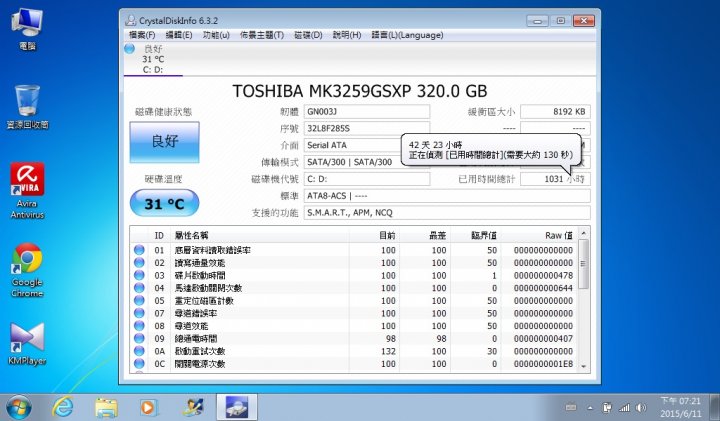
Task: Click the status icon for attribute 08
Action: click(x=139, y=326)
